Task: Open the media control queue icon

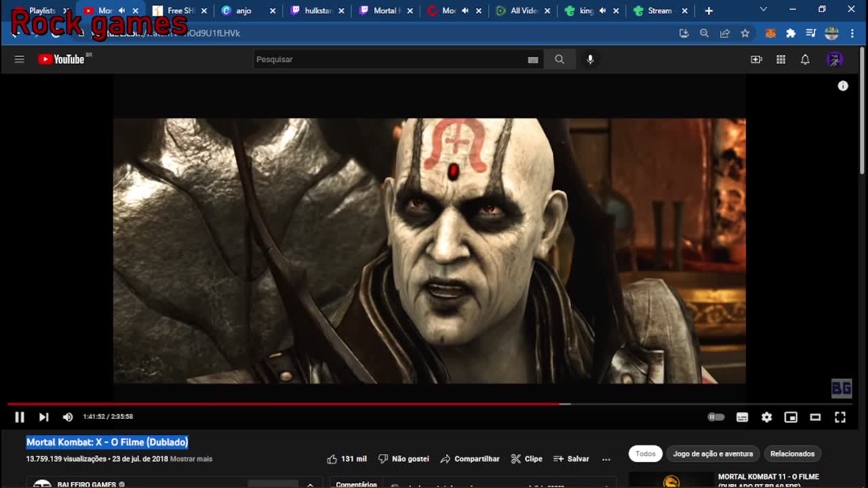Action: point(811,33)
